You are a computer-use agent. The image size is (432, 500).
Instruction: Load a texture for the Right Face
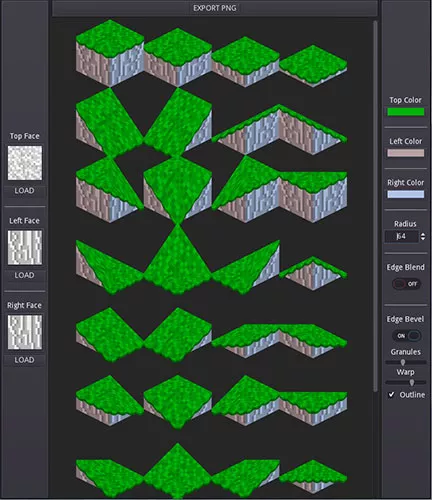24,360
